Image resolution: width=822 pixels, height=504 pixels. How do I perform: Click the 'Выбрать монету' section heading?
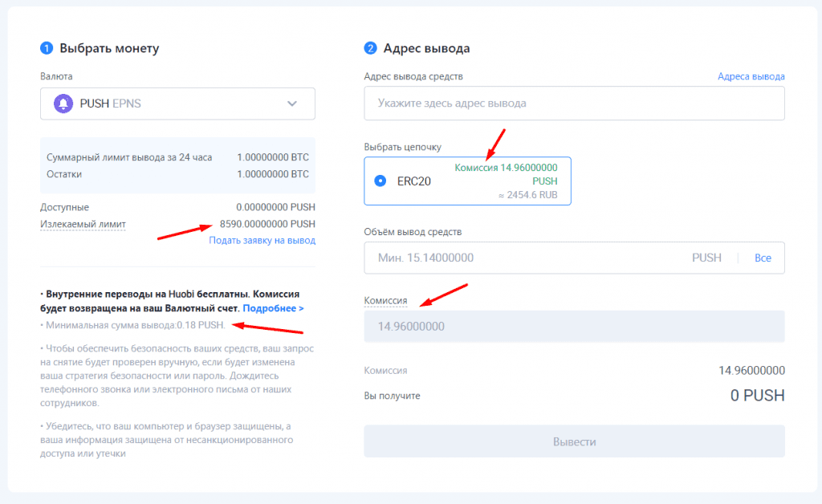[109, 48]
